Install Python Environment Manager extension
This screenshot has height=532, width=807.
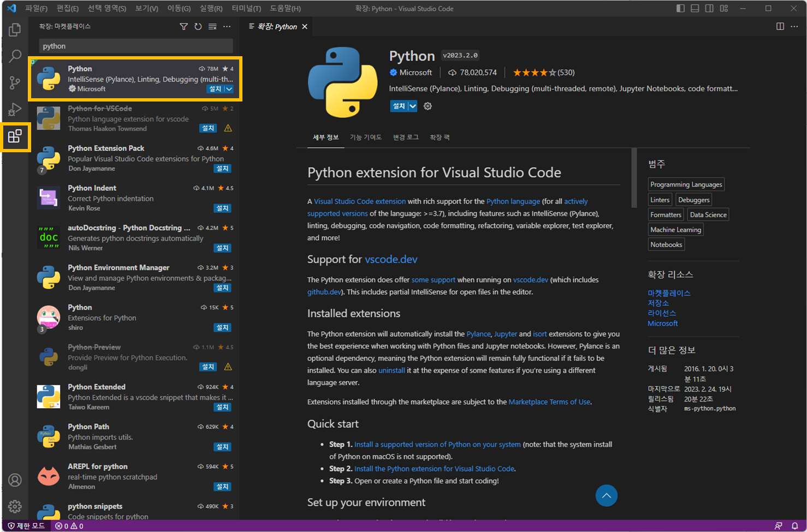tap(222, 288)
